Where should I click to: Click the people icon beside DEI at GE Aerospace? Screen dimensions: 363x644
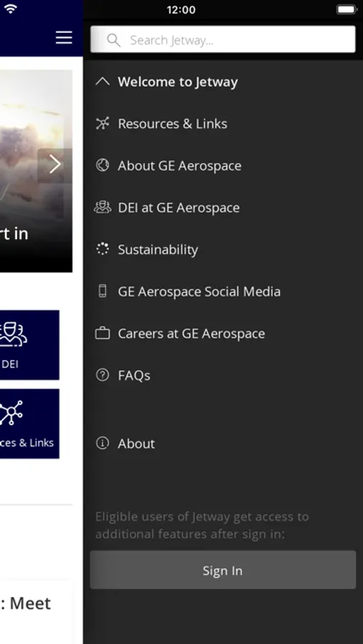tap(102, 207)
